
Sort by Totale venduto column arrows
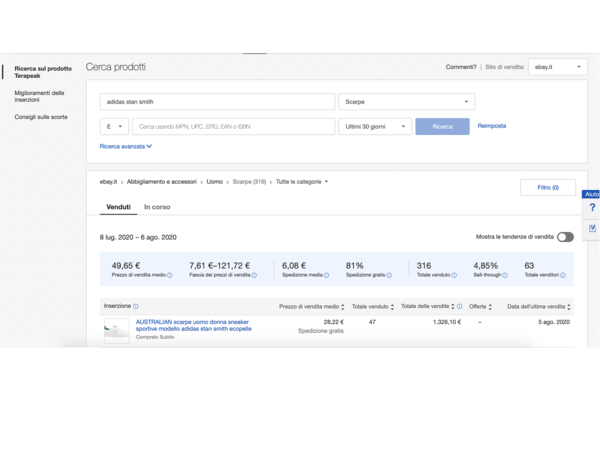392,307
